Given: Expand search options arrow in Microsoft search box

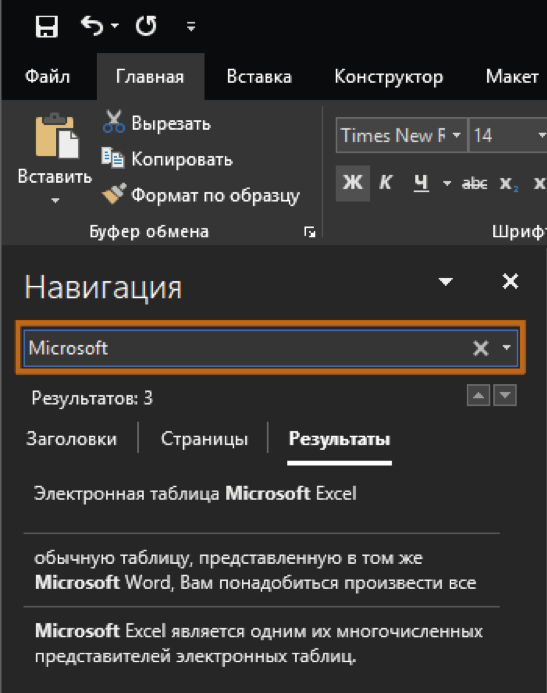Looking at the screenshot, I should [x=506, y=347].
